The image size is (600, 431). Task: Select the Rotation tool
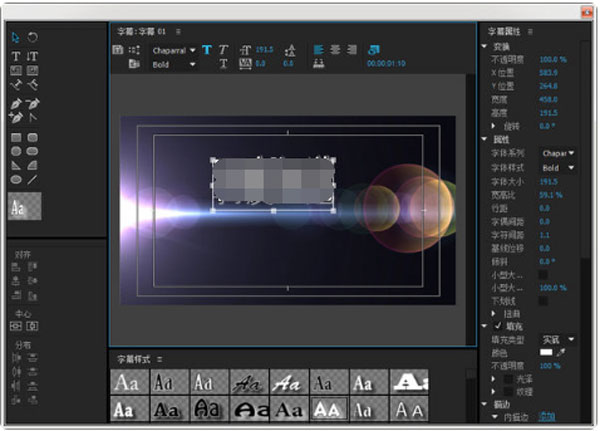coord(32,37)
